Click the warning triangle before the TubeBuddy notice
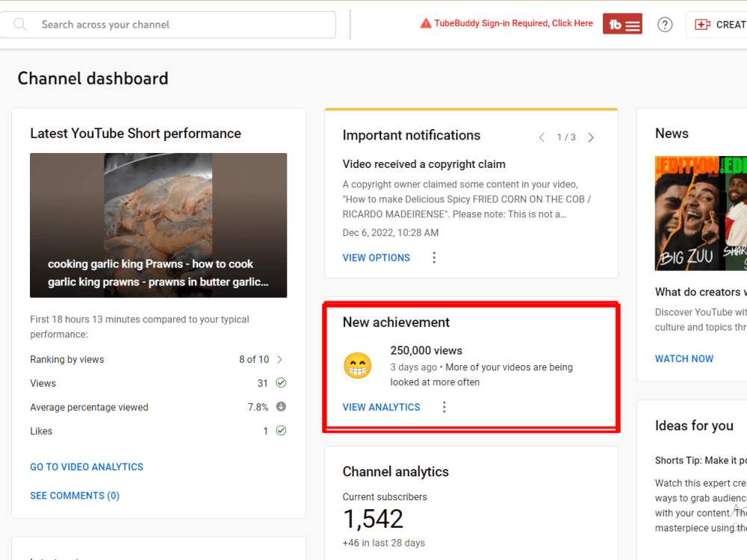Screen dimensions: 747x560 pyautogui.click(x=424, y=22)
